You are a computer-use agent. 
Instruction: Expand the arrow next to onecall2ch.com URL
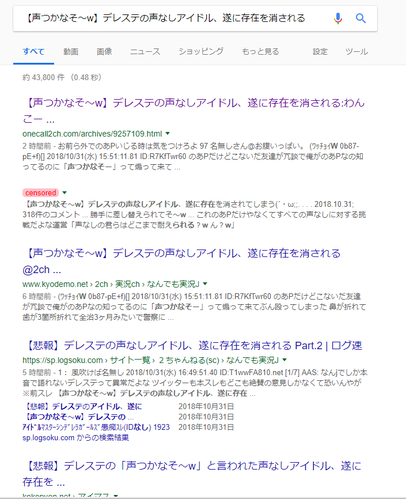pyautogui.click(x=168, y=134)
